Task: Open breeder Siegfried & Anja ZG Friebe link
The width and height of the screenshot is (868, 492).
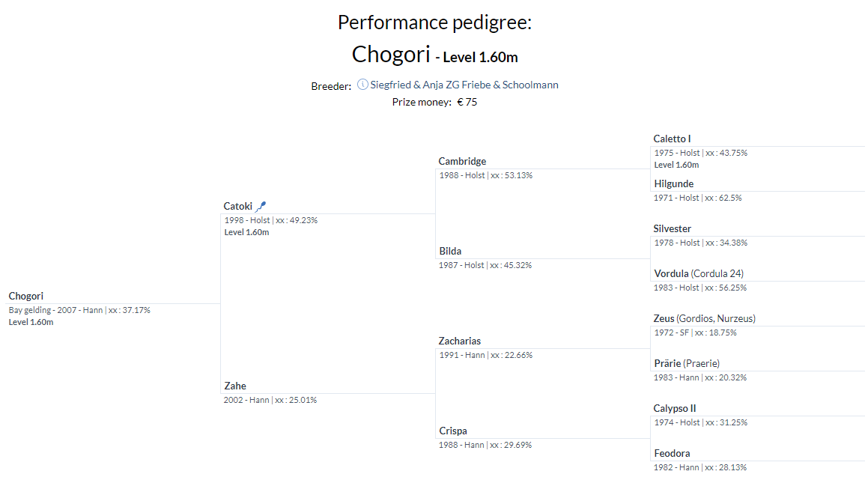Action: [464, 85]
